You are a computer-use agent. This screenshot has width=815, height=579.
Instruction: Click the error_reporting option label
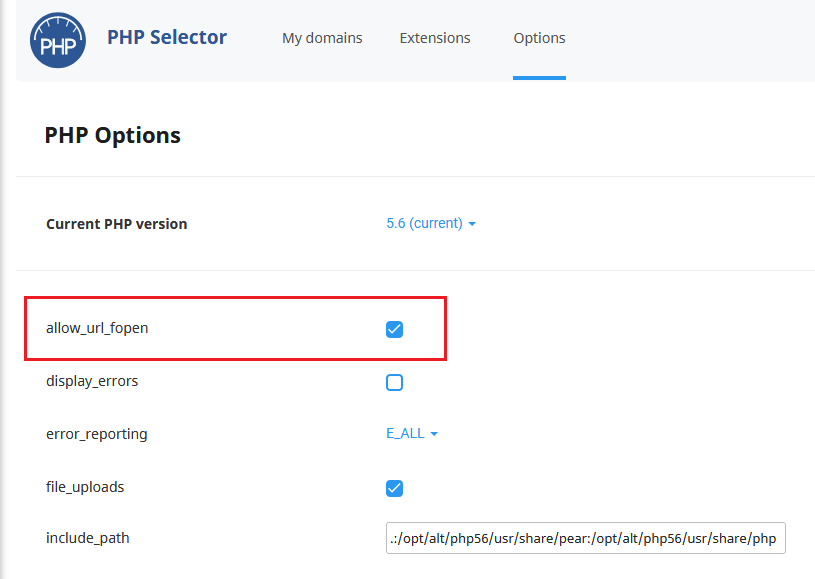click(97, 435)
